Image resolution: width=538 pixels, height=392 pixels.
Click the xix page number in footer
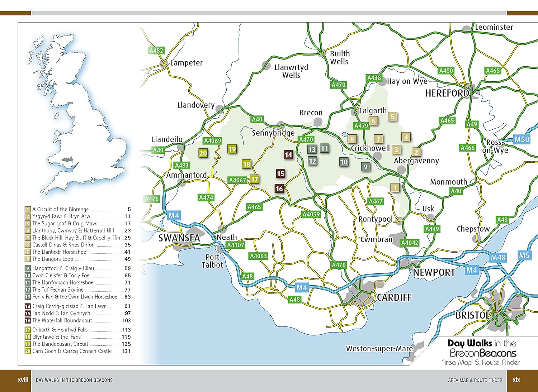[x=516, y=380]
